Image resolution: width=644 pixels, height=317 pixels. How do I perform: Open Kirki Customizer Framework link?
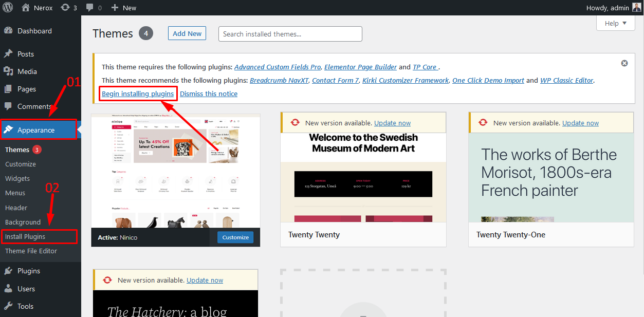[406, 80]
